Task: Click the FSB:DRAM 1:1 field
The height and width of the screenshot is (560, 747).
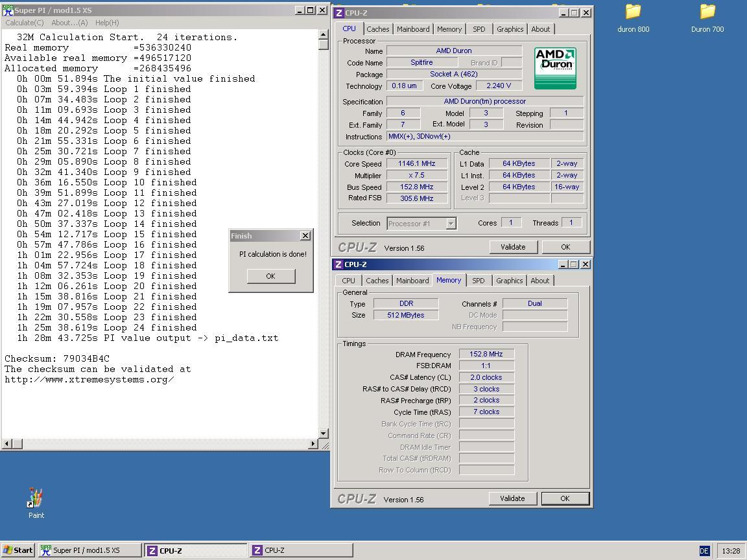Action: tap(486, 366)
